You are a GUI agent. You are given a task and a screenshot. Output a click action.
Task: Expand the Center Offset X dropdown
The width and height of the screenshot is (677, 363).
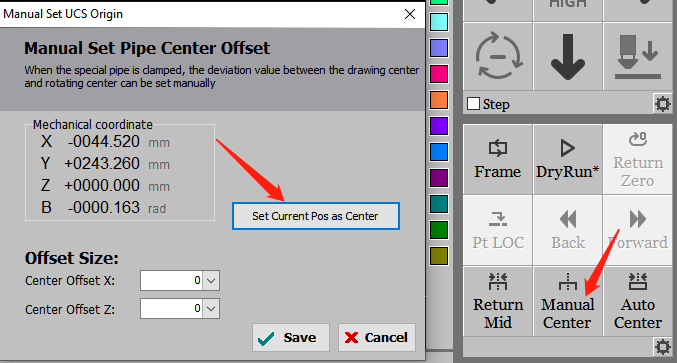211,281
